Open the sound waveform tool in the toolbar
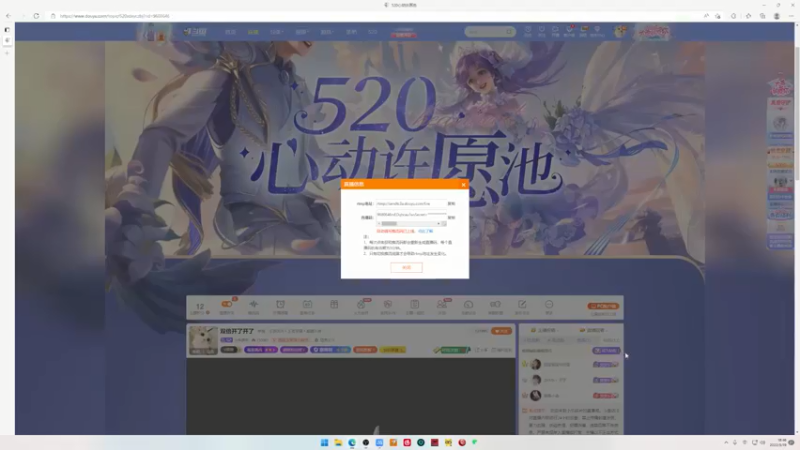 click(254, 305)
